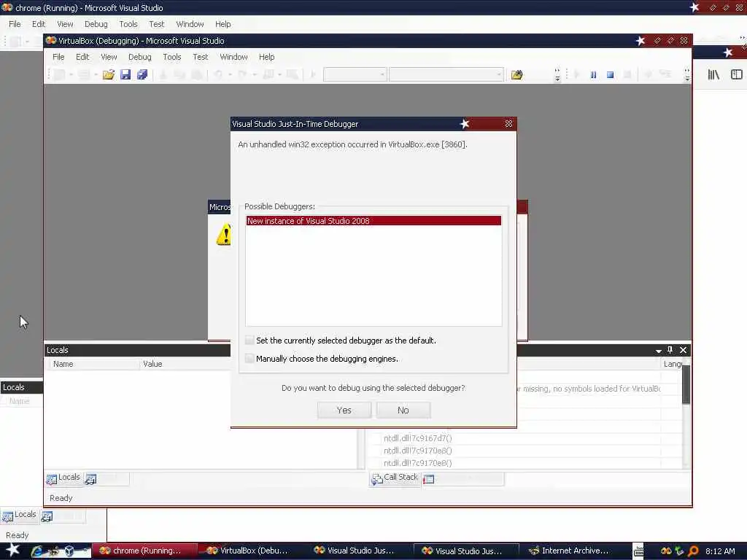Image resolution: width=747 pixels, height=560 pixels.
Task: Switch to Internet Archive taskbar button
Action: pos(572,551)
